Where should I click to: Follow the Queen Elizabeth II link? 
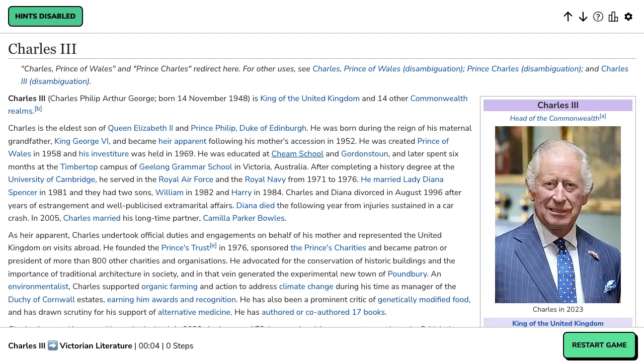coord(140,128)
